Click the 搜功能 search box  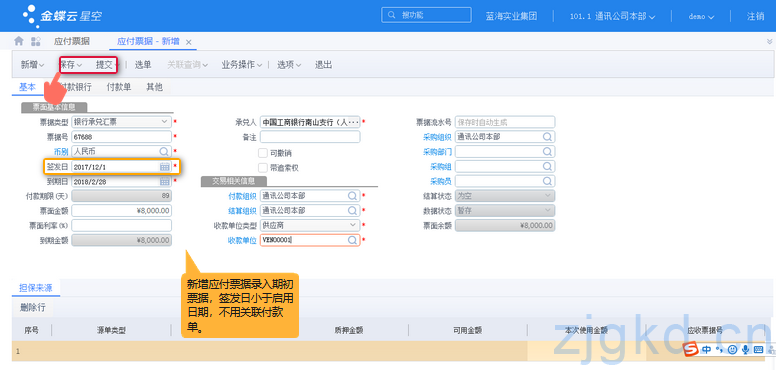426,15
